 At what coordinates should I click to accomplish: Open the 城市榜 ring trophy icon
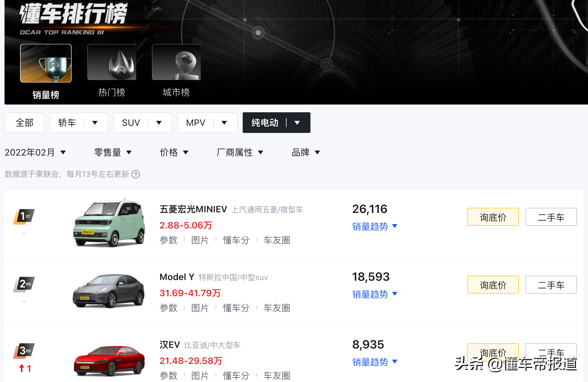point(176,62)
